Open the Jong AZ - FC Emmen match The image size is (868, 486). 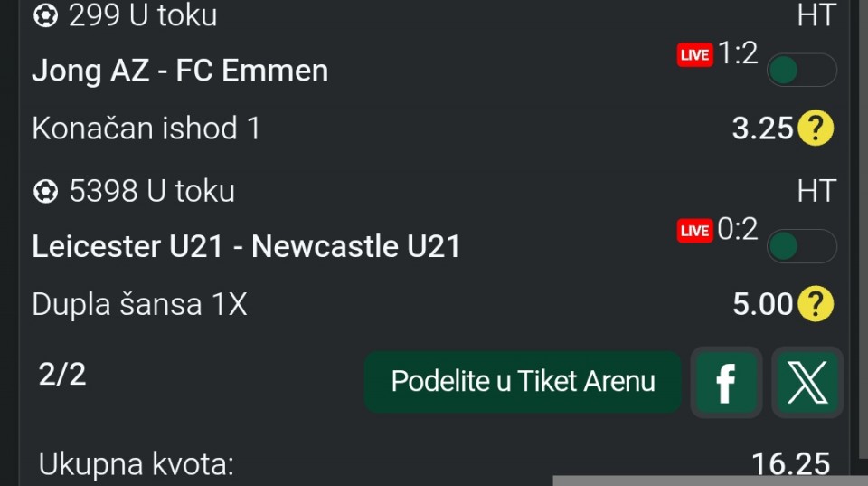[180, 71]
